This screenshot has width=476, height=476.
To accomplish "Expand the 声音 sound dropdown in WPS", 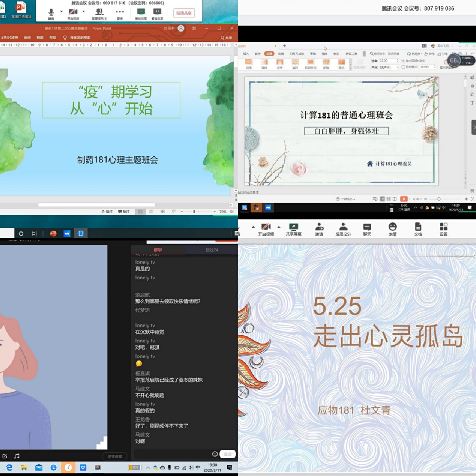I will point(397,68).
